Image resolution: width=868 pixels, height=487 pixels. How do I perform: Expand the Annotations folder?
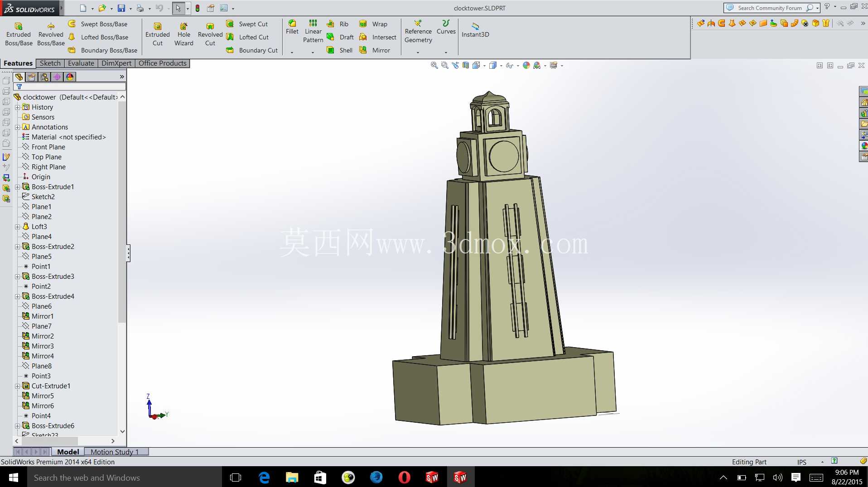pyautogui.click(x=18, y=127)
